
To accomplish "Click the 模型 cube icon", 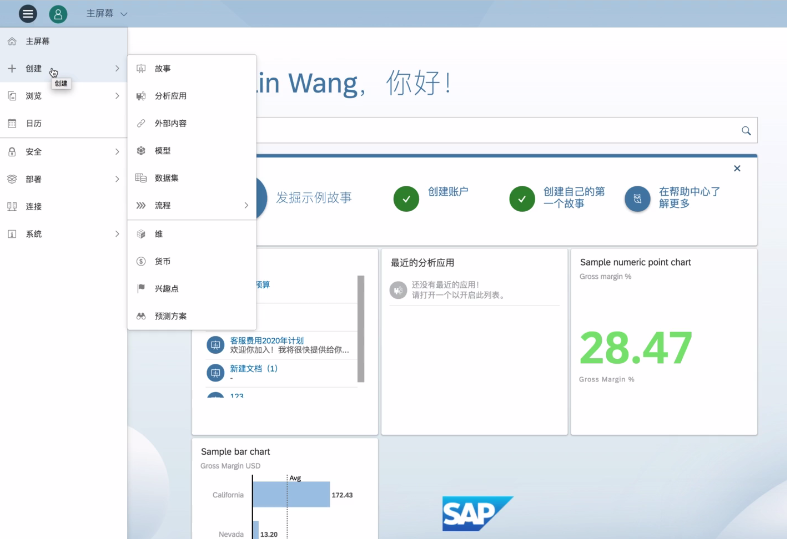I will [x=141, y=151].
